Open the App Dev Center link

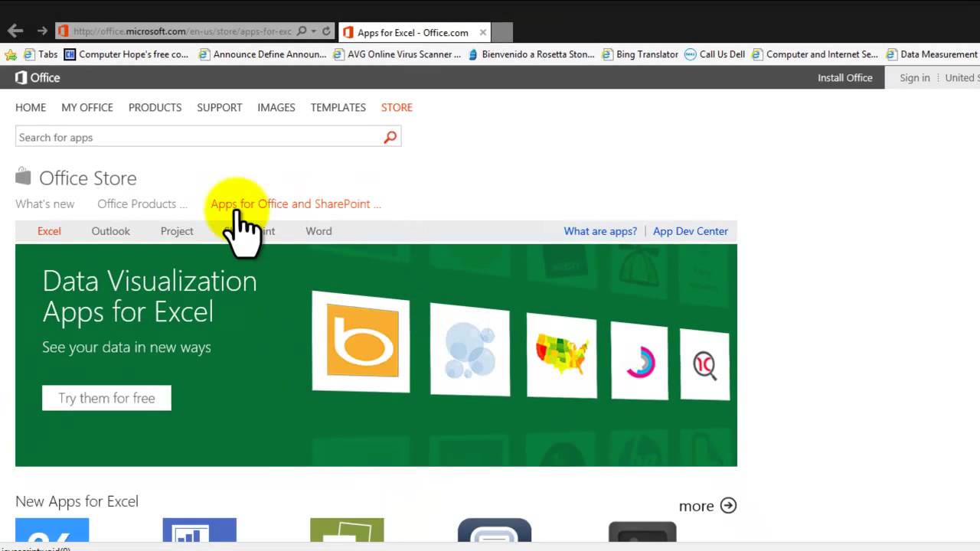pyautogui.click(x=690, y=231)
